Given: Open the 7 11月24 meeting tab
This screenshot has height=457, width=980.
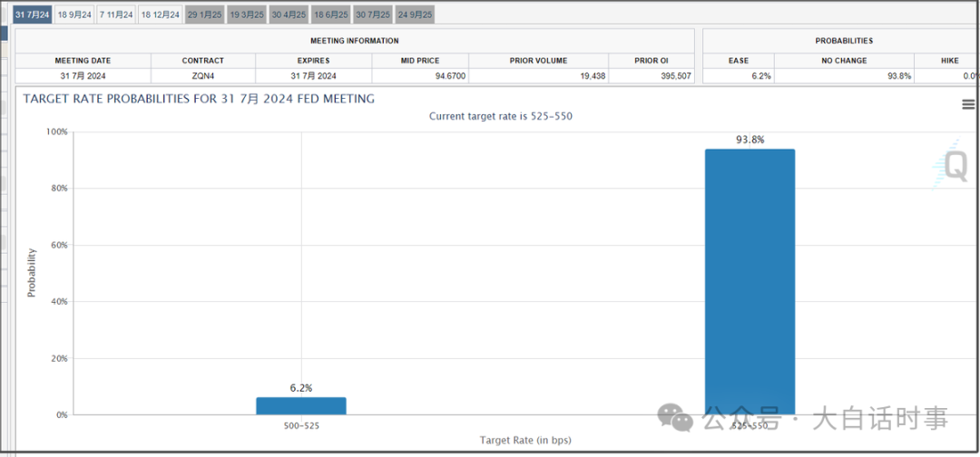Looking at the screenshot, I should point(116,15).
